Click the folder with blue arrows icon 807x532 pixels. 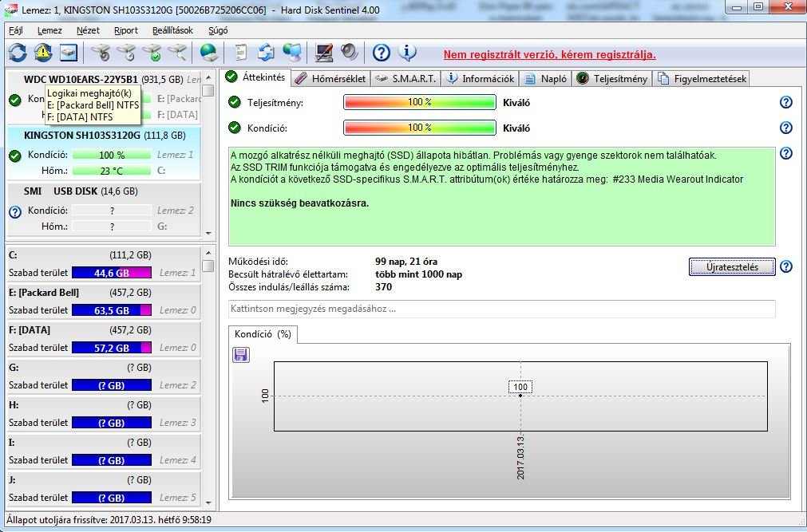click(267, 52)
